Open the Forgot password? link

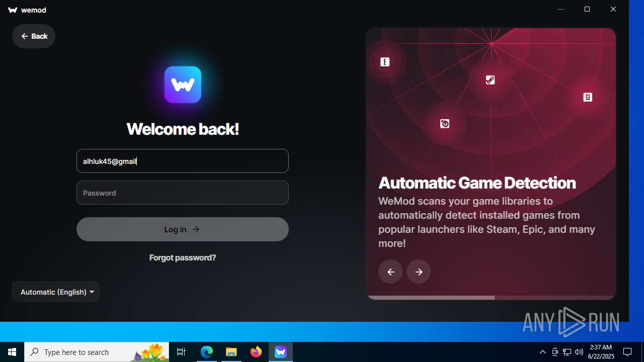(183, 257)
